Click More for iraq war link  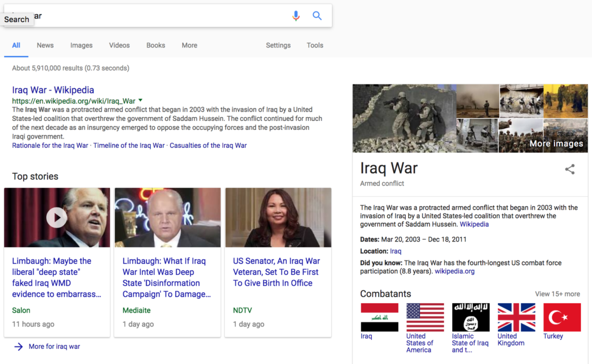[54, 346]
